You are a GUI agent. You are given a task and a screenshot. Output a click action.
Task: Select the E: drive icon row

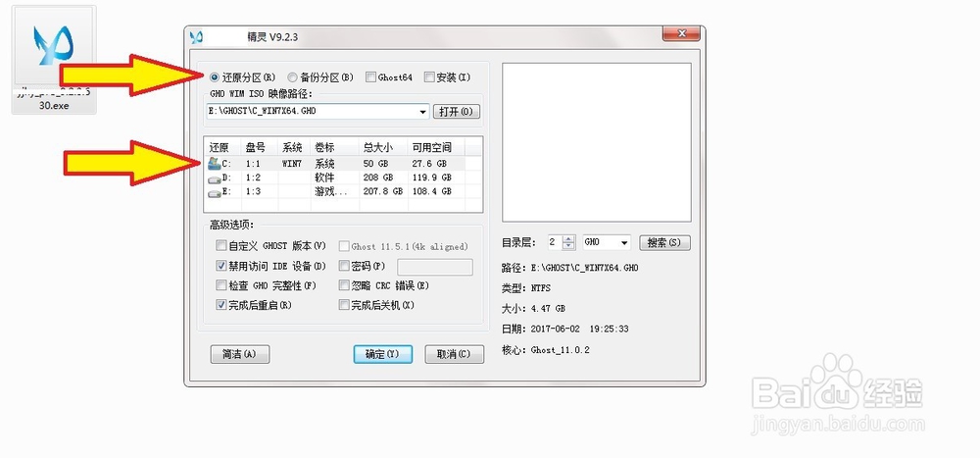tap(214, 191)
